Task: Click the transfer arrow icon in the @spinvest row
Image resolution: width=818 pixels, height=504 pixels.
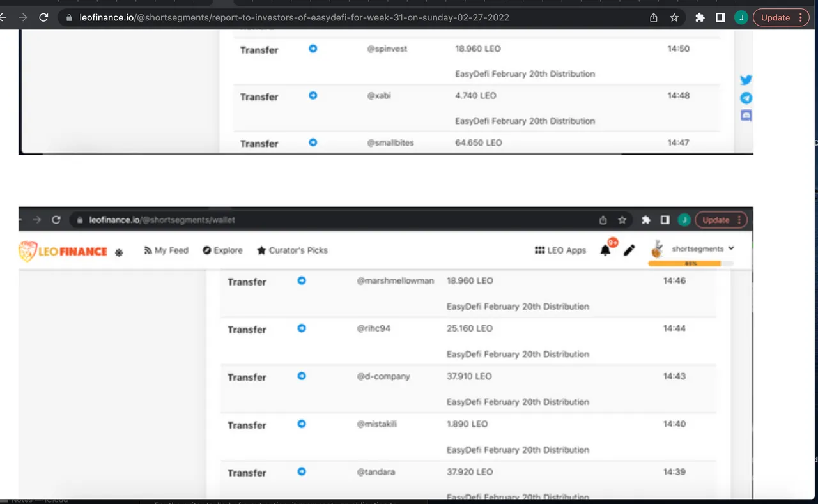Action: click(313, 49)
